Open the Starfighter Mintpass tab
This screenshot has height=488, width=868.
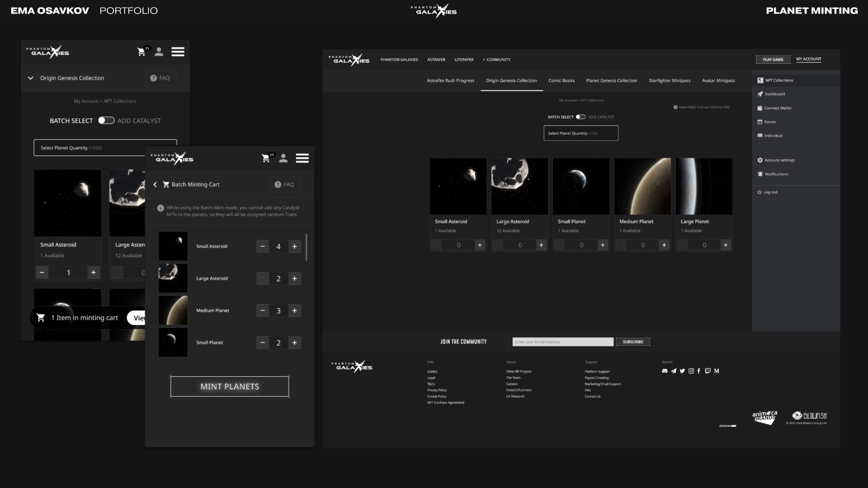tap(670, 80)
